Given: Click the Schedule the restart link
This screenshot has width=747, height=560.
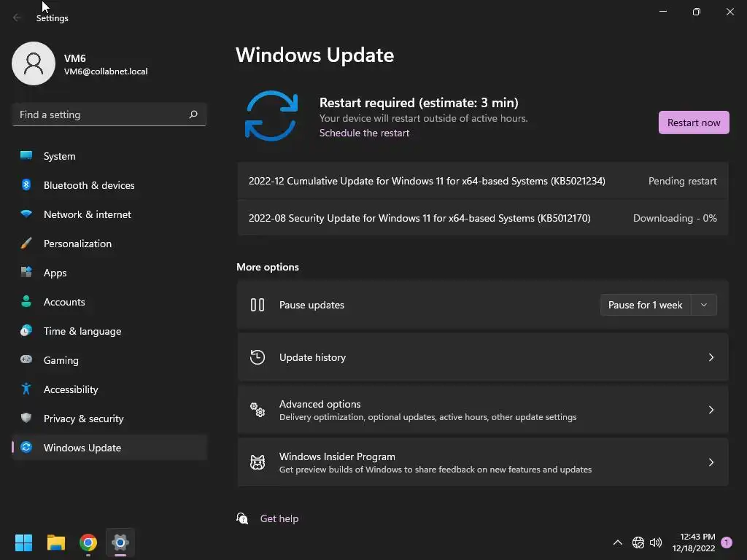Looking at the screenshot, I should 364,133.
